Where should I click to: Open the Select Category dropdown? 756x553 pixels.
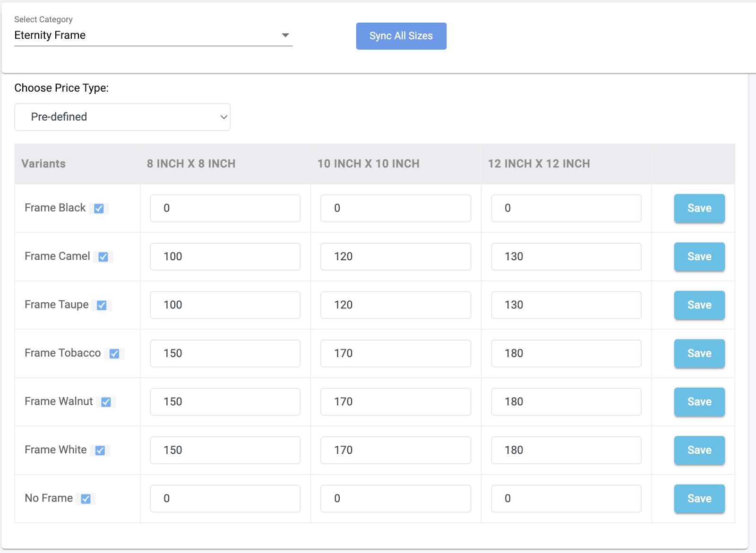coord(153,35)
